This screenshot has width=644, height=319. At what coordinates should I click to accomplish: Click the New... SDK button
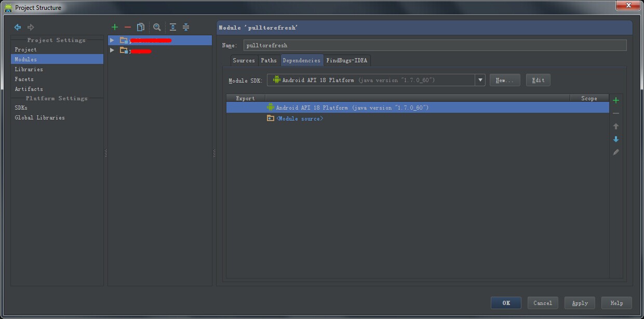point(504,80)
